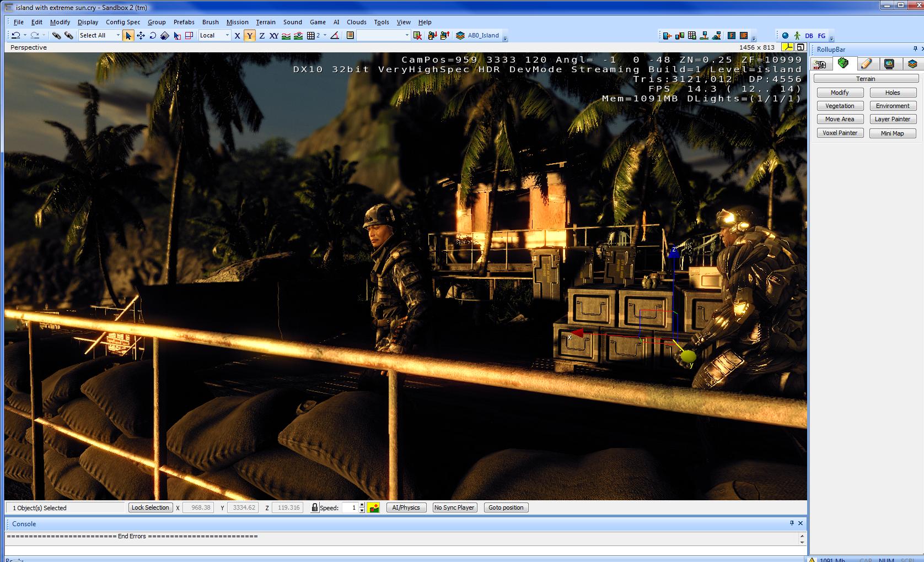924x562 pixels.
Task: Open Flow Graph via FG icon
Action: tap(821, 35)
